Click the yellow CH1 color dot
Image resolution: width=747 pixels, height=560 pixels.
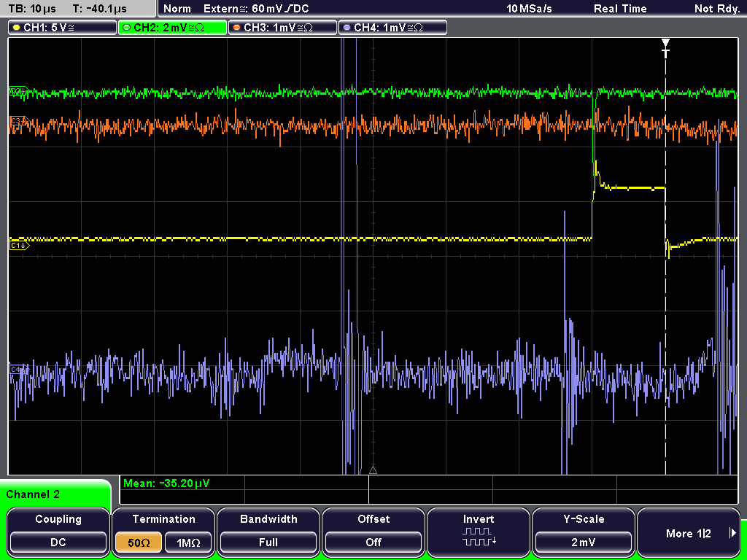click(x=16, y=28)
